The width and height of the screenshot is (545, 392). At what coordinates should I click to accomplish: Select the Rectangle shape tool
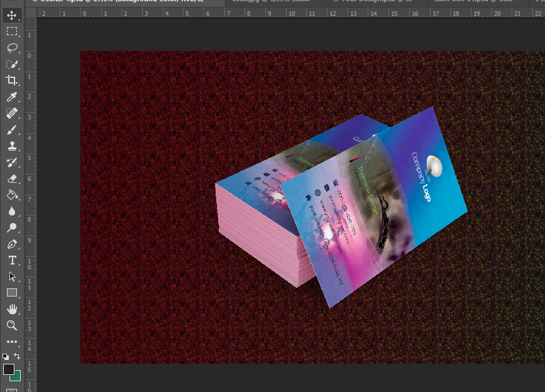[x=12, y=293]
